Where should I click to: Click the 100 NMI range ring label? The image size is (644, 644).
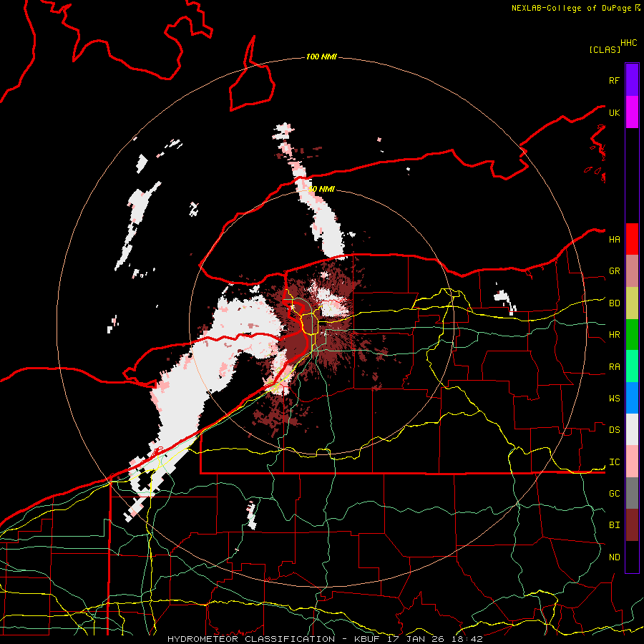[321, 57]
